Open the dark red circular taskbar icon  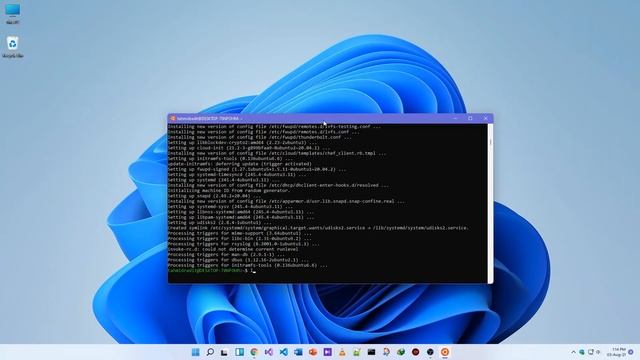pos(416,352)
